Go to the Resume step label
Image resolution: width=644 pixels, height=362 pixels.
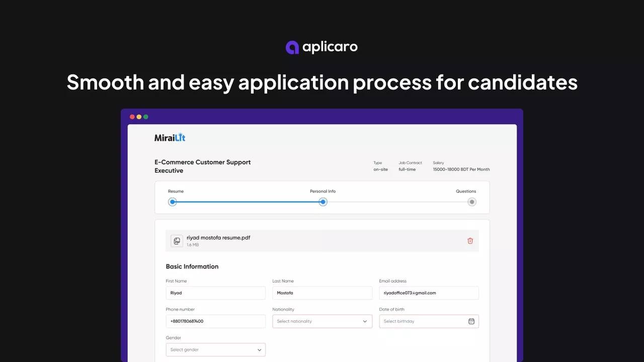(x=176, y=192)
